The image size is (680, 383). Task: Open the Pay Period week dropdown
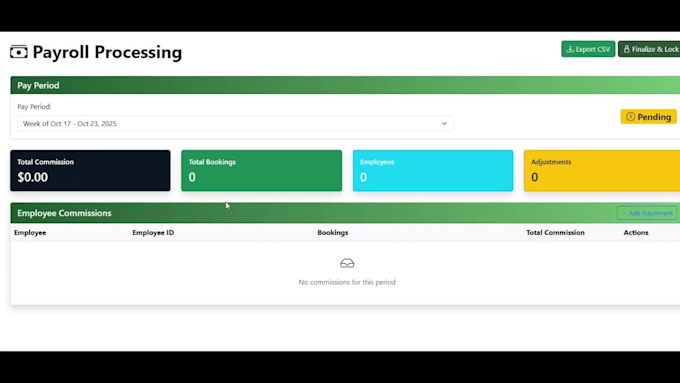(x=235, y=124)
